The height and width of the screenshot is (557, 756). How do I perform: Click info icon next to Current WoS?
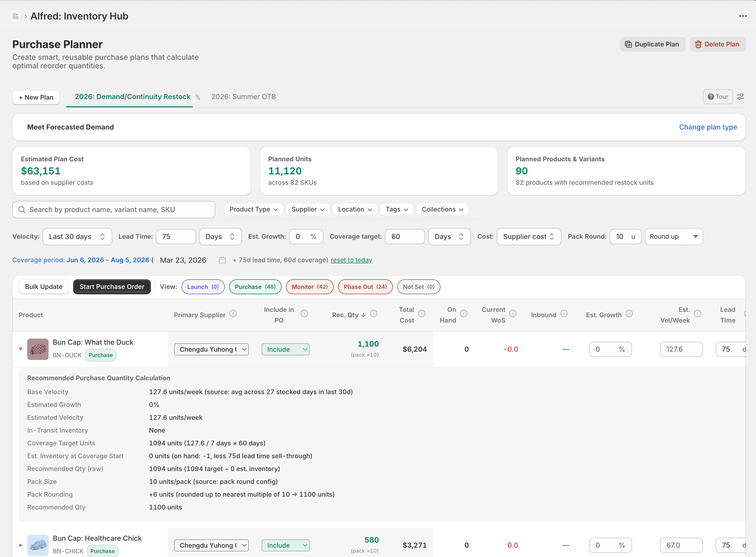(x=513, y=314)
